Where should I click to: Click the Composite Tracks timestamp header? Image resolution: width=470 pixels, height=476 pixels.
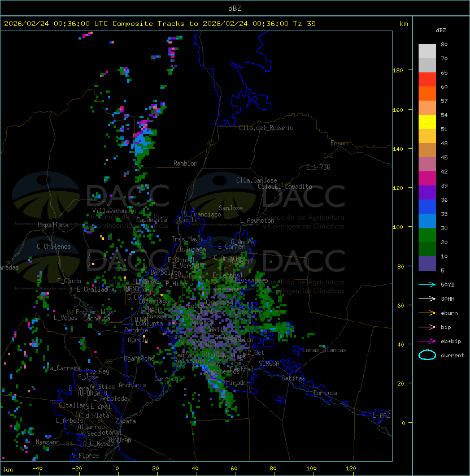coord(160,24)
